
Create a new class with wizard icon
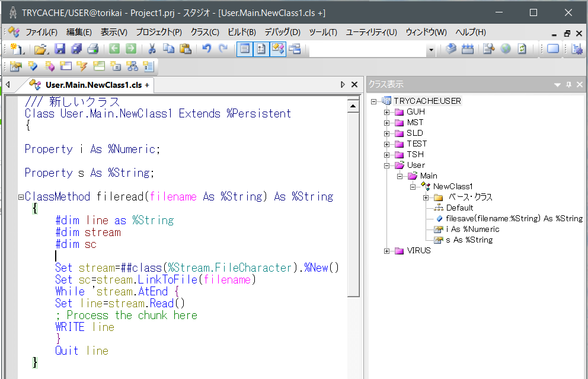(15, 65)
